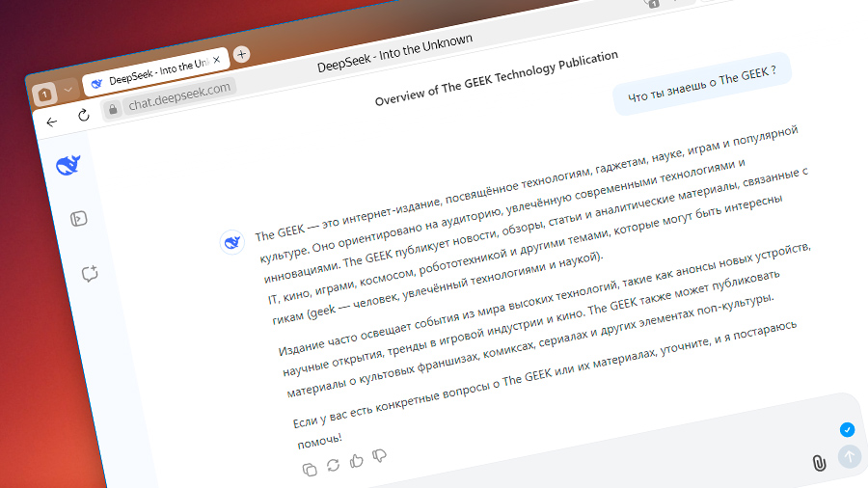Like the response with thumbs up
The width and height of the screenshot is (868, 488).
[x=356, y=460]
